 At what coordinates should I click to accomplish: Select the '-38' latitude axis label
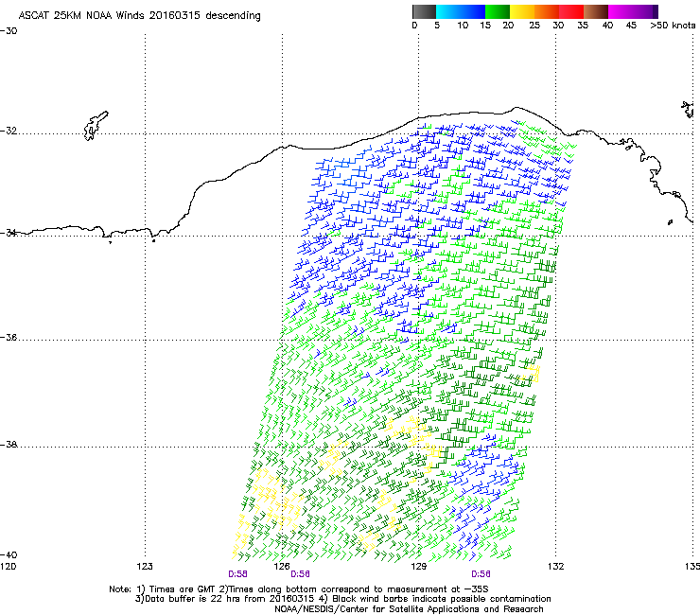(9, 445)
